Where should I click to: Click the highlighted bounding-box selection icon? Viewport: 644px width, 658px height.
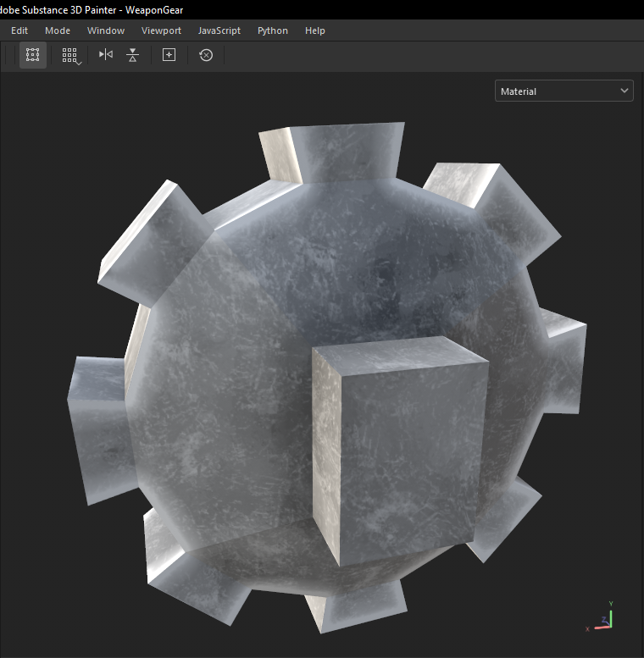33,55
